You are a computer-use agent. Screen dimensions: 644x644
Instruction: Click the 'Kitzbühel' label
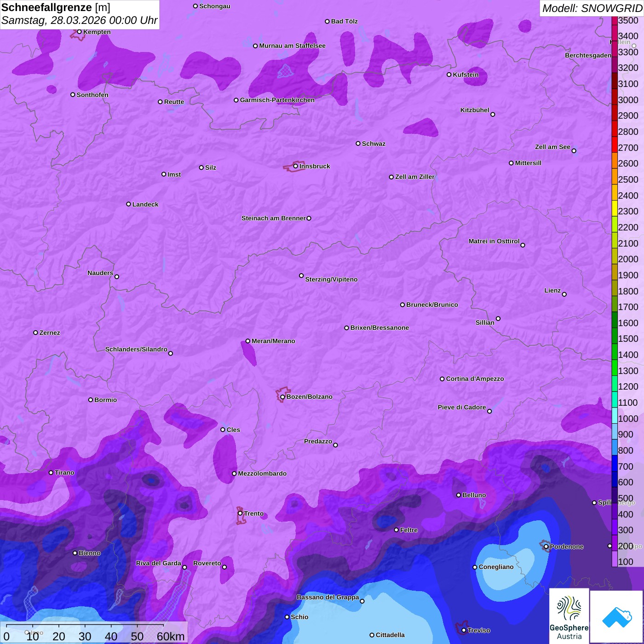coord(475,110)
